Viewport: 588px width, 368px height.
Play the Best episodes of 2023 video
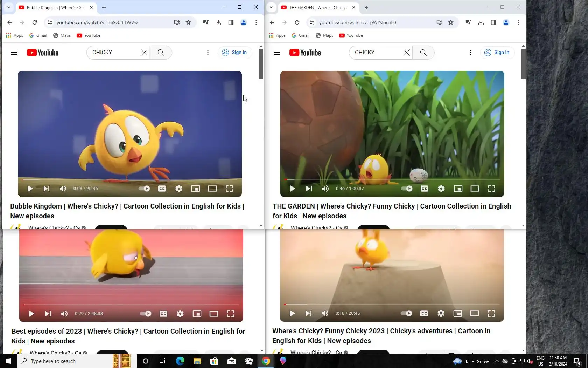coord(31,314)
